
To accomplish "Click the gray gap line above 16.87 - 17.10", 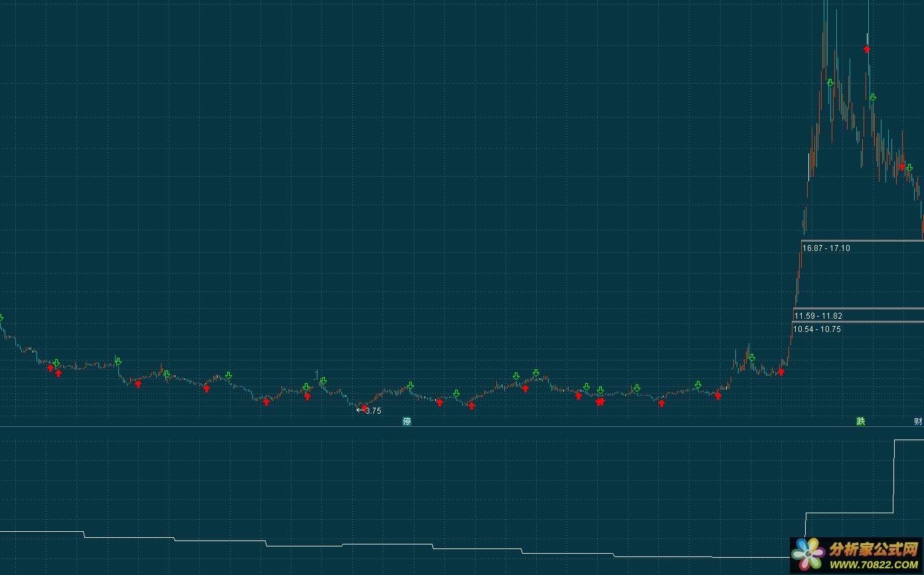I will click(862, 240).
